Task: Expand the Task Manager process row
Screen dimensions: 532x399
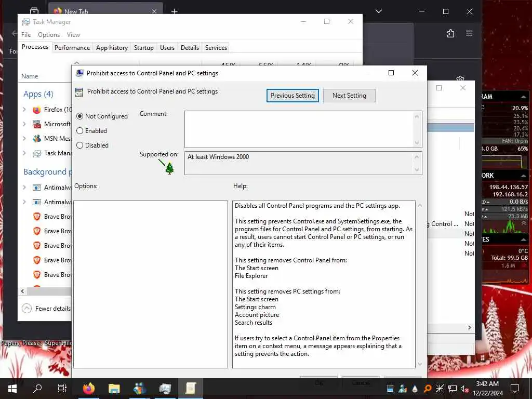Action: [24, 153]
